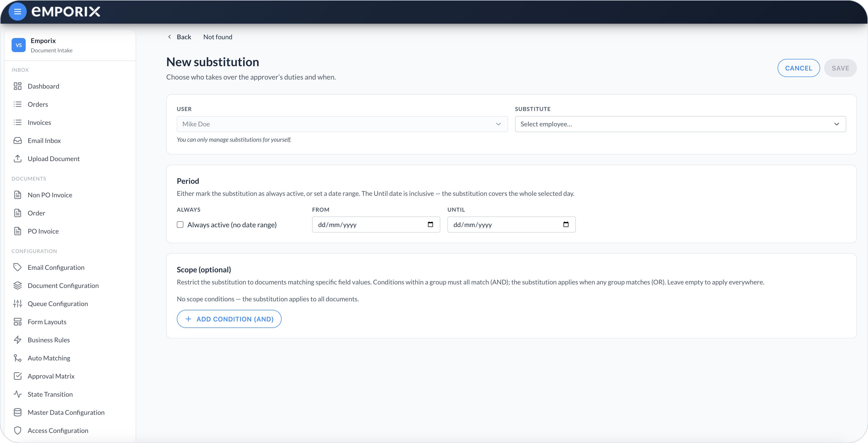Enable Always active checkbox

pyautogui.click(x=180, y=225)
